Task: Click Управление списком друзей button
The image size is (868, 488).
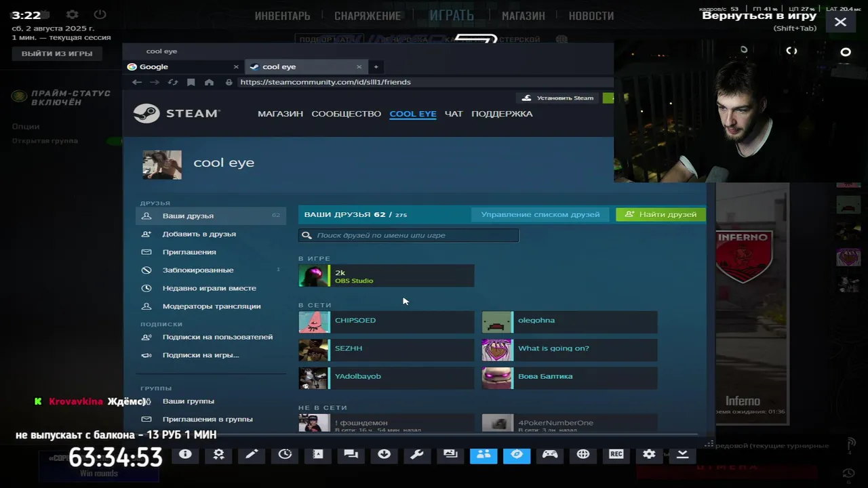Action: (540, 214)
